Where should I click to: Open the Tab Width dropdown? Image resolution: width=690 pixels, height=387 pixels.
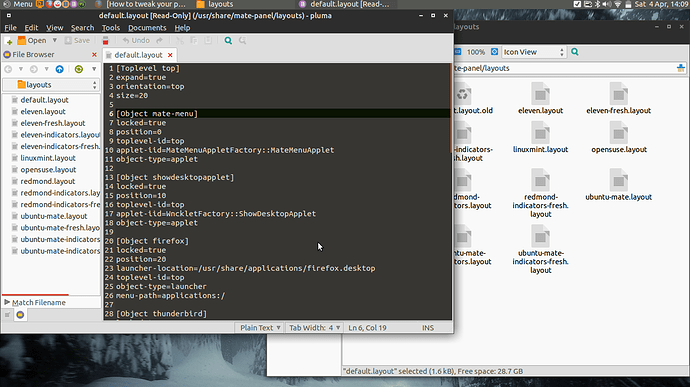(314, 328)
